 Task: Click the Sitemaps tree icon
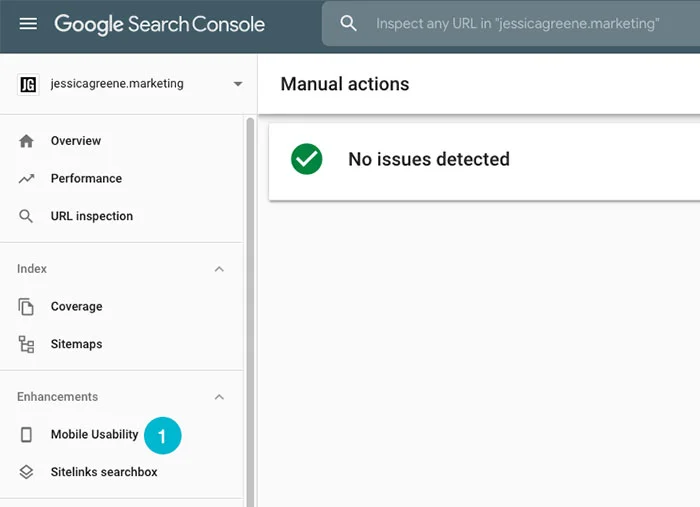[x=26, y=344]
